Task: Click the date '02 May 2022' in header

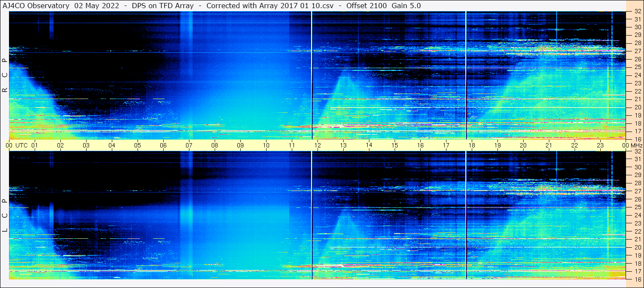Action: click(97, 6)
